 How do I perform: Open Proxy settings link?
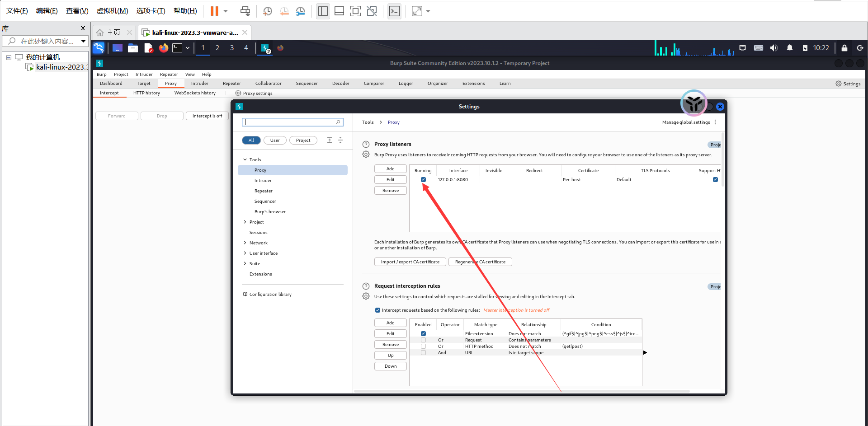(x=254, y=94)
